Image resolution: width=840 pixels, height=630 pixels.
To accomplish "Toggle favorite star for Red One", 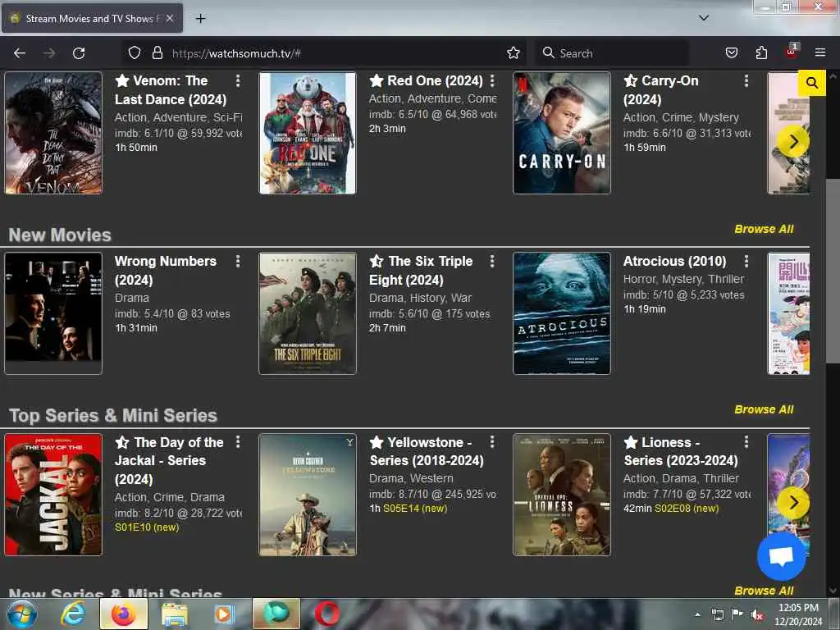I will click(377, 81).
